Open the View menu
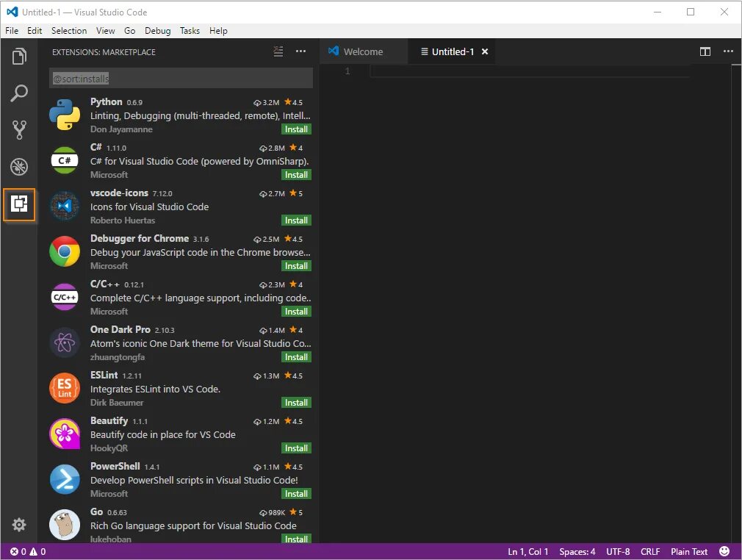Viewport: 742px width, 560px height. [x=106, y=31]
